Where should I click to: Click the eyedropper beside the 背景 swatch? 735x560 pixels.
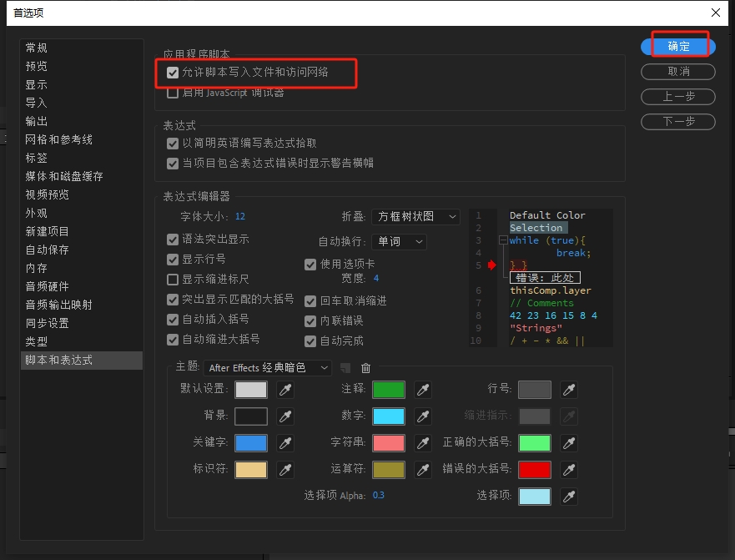[x=285, y=416]
